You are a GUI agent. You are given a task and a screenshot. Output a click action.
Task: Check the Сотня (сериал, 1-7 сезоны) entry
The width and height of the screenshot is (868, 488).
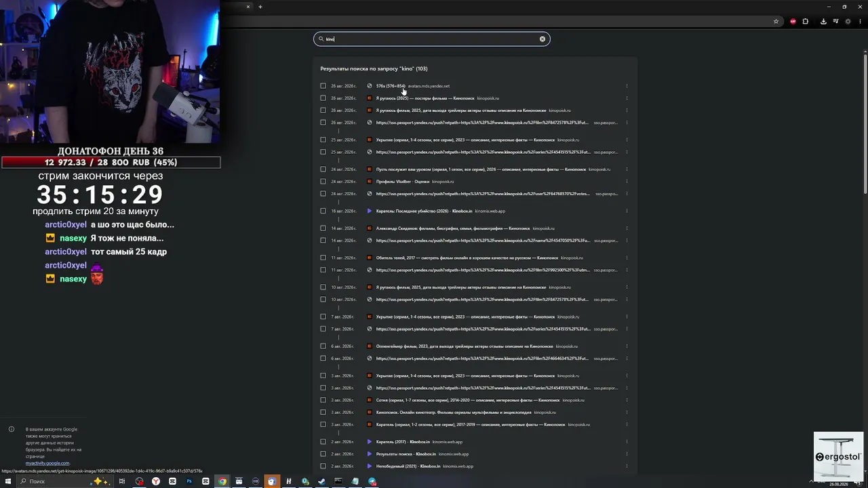323,400
